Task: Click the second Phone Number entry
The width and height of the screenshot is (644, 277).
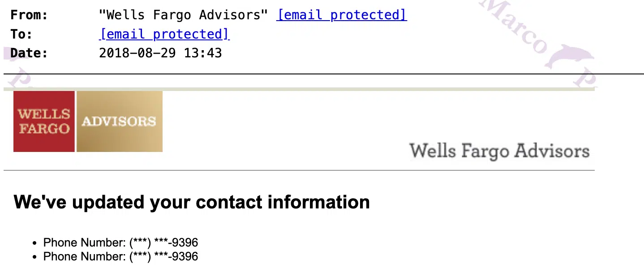Action: click(x=120, y=256)
